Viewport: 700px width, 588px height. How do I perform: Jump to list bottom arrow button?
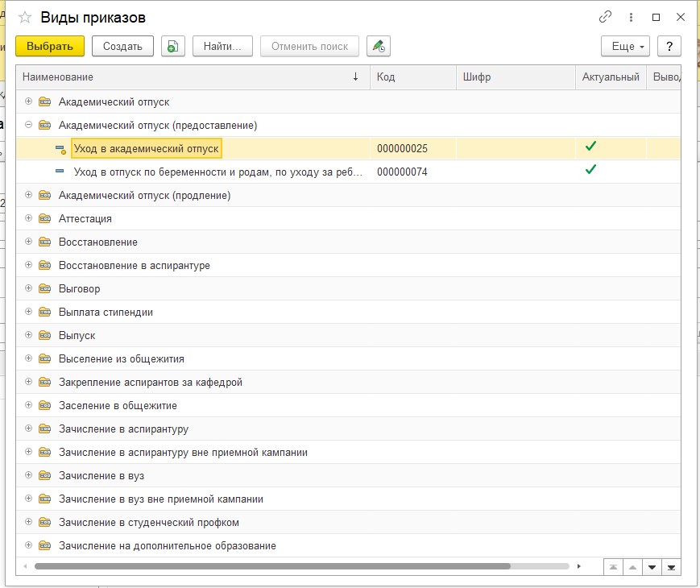[671, 567]
